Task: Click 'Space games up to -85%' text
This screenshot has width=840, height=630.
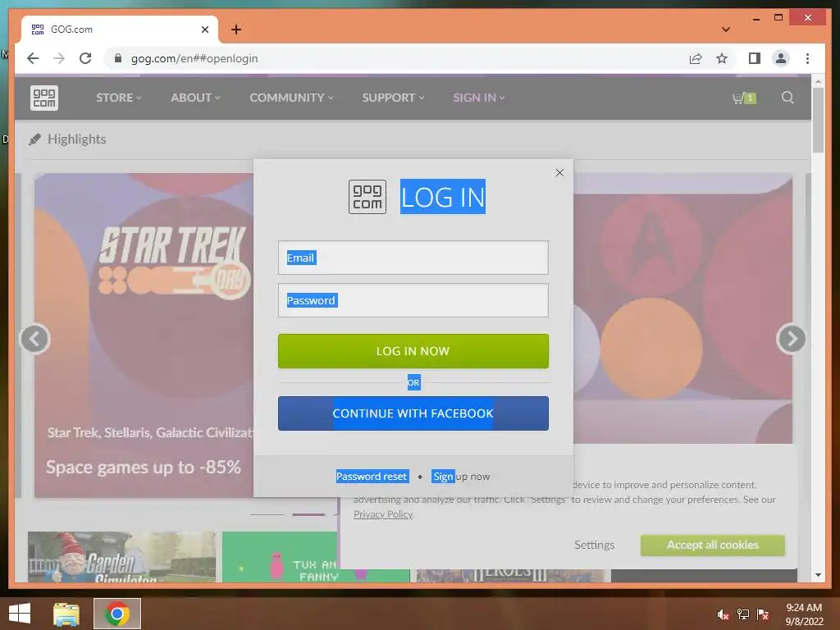Action: click(x=143, y=467)
